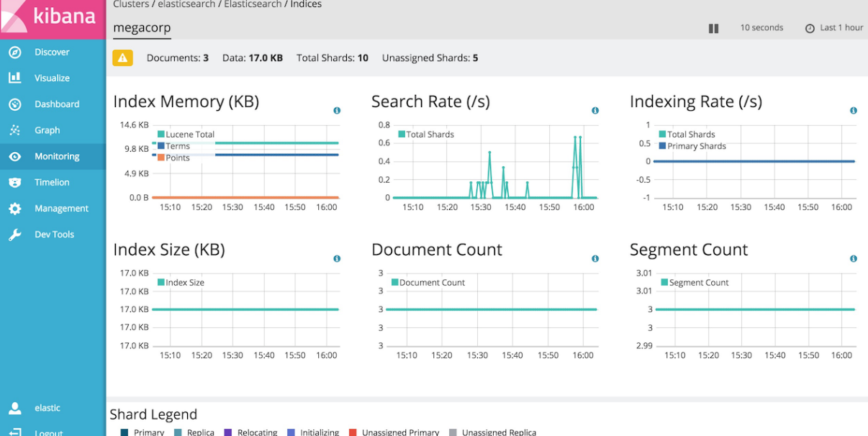The height and width of the screenshot is (436, 868).
Task: Toggle the Terms legend series
Action: (x=177, y=146)
